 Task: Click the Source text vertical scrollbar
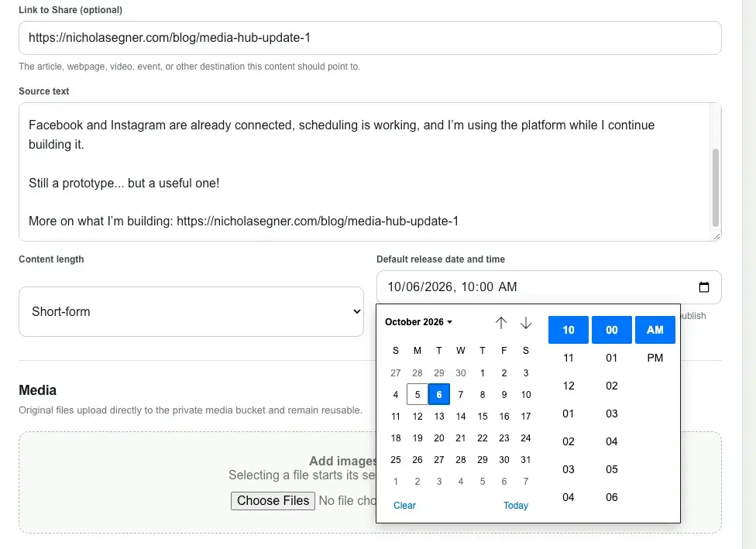(716, 187)
